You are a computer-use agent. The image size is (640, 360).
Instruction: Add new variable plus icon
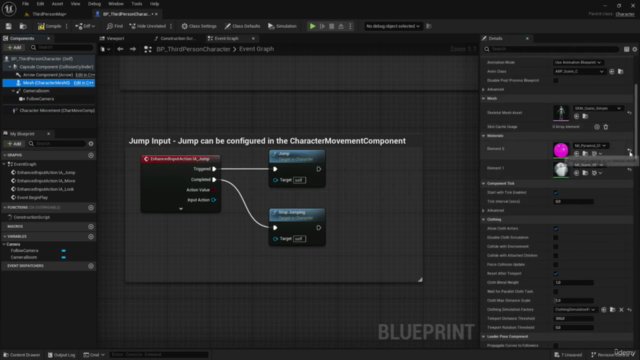click(x=91, y=236)
